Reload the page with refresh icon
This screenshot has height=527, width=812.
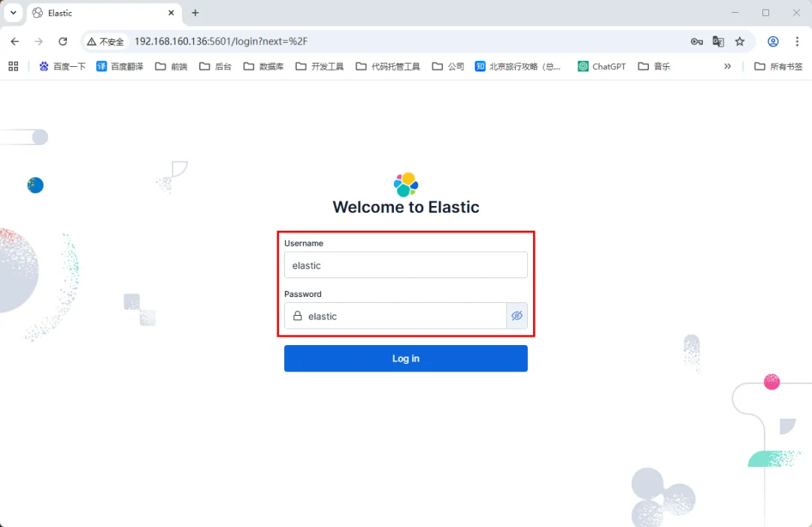(62, 41)
